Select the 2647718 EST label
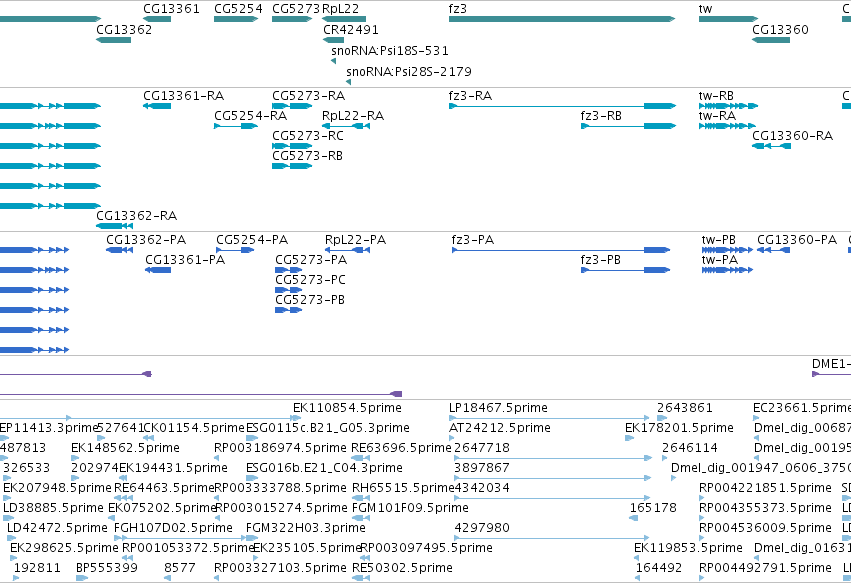The image size is (851, 583). 482,448
